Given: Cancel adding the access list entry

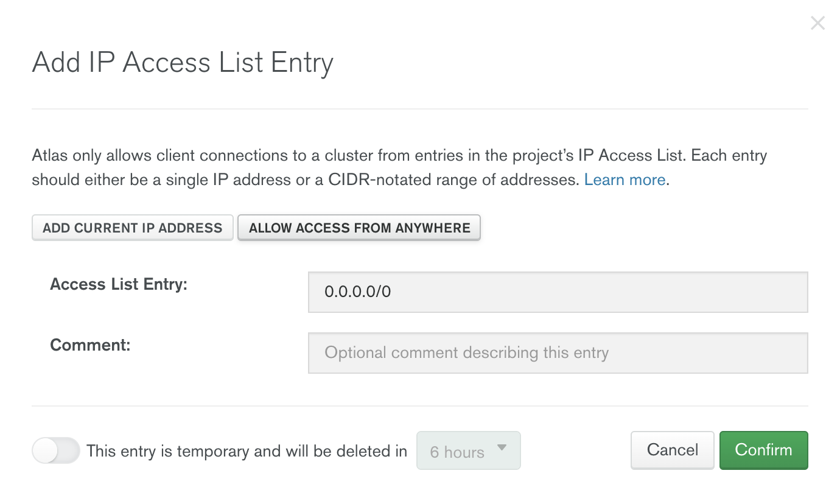Looking at the screenshot, I should click(x=672, y=450).
